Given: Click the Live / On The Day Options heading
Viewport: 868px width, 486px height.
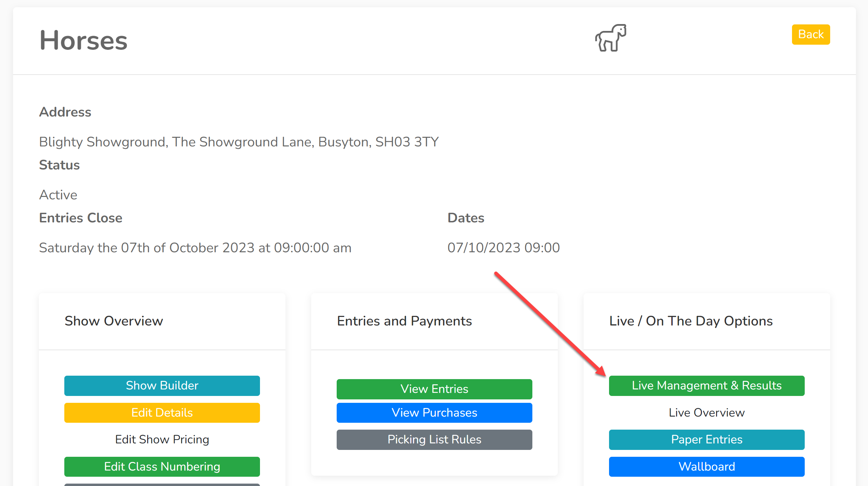Looking at the screenshot, I should 691,321.
